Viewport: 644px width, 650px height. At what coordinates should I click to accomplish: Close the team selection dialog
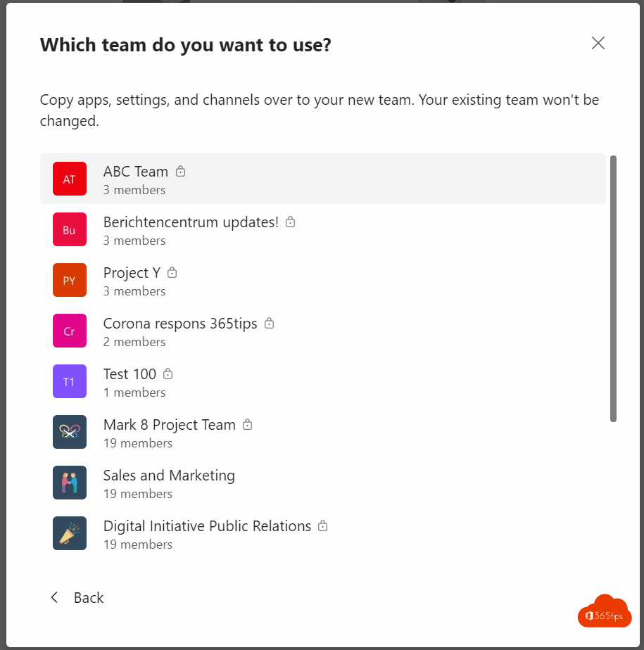(x=598, y=43)
